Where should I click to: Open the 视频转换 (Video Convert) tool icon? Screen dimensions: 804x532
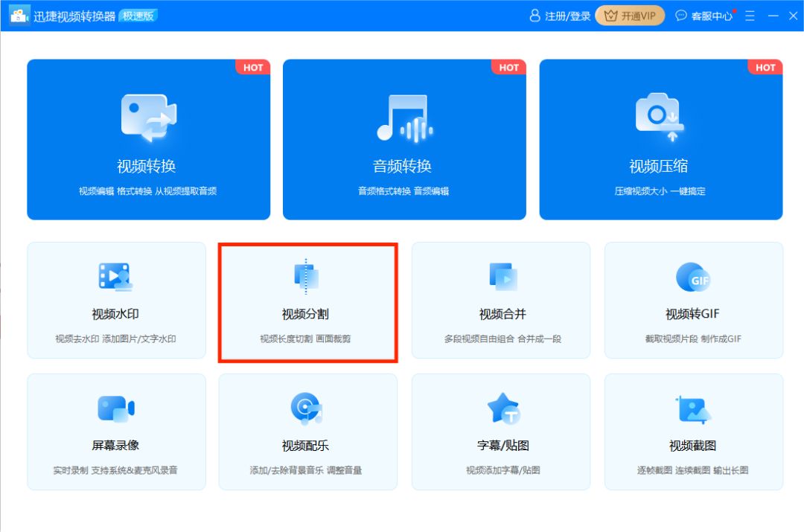tap(147, 115)
